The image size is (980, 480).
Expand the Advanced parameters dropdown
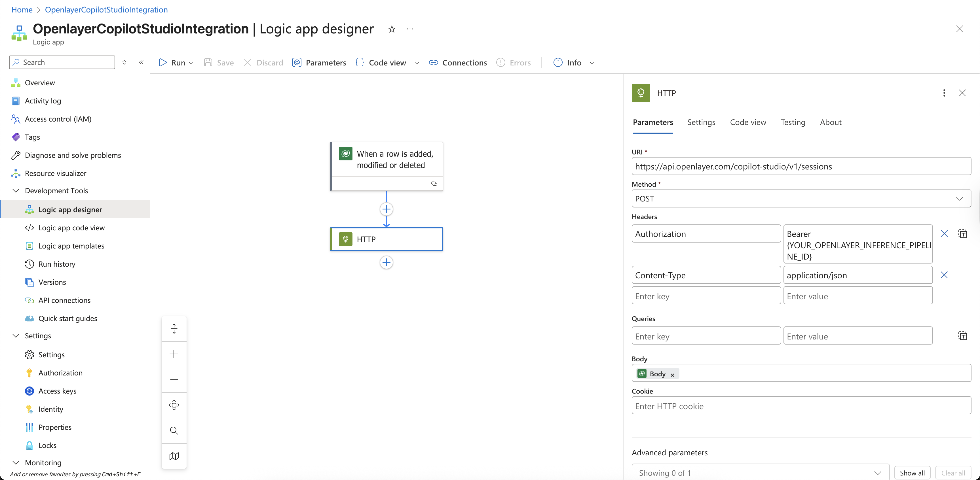878,473
